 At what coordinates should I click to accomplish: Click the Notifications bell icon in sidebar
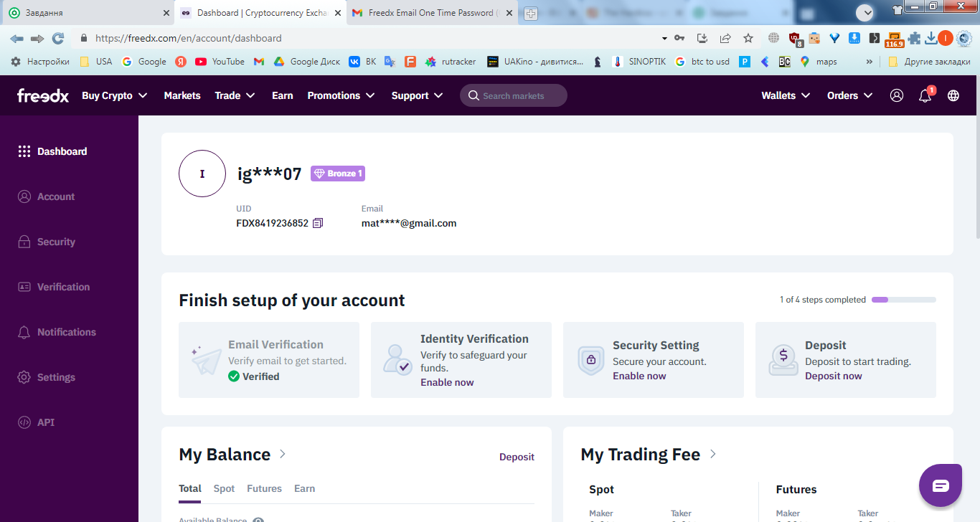pos(24,332)
